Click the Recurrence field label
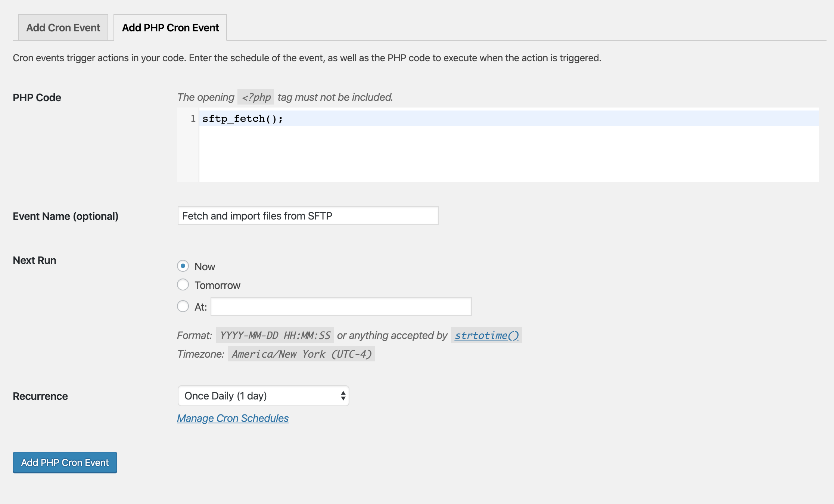Viewport: 834px width, 504px height. [x=40, y=396]
